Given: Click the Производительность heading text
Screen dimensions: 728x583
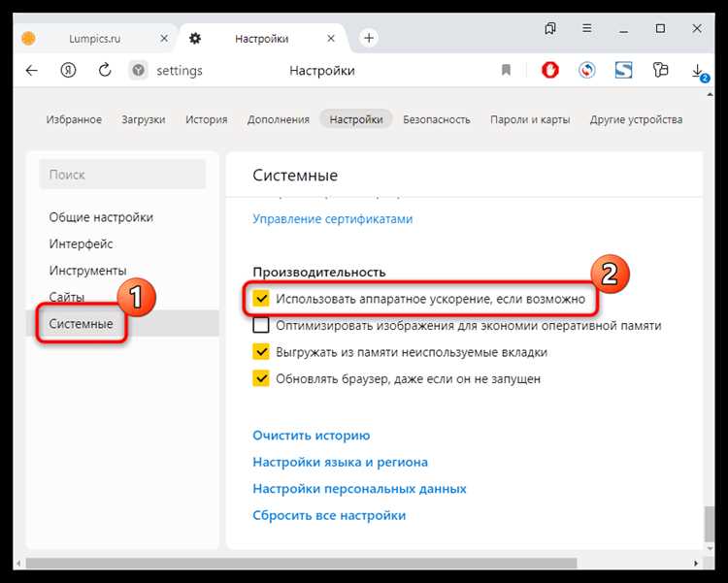Looking at the screenshot, I should point(319,272).
